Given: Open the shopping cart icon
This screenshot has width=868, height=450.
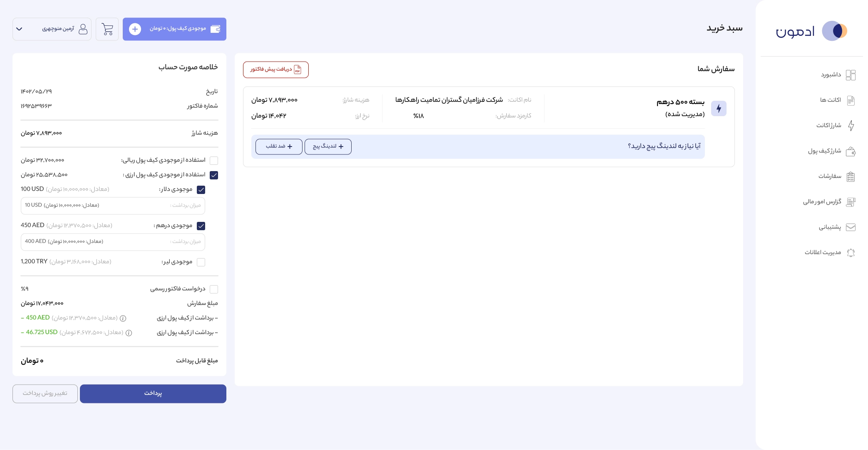Looking at the screenshot, I should (107, 29).
